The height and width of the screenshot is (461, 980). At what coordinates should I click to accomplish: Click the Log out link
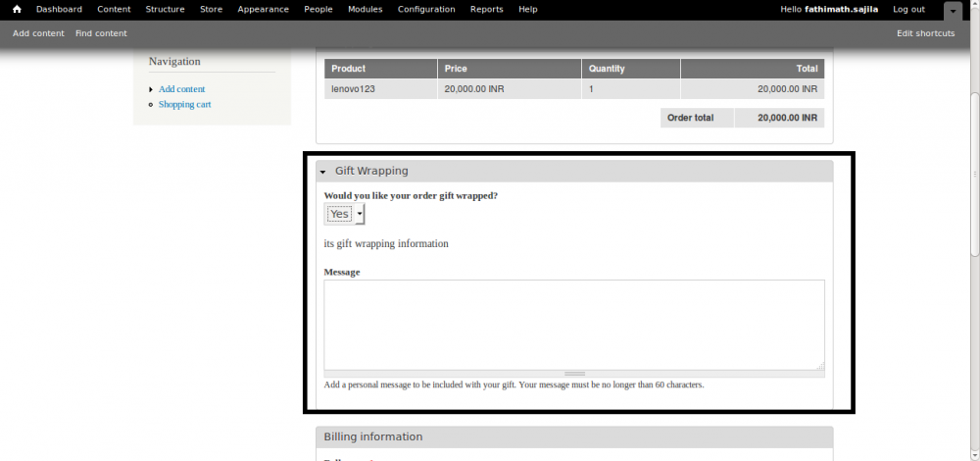[x=908, y=10]
